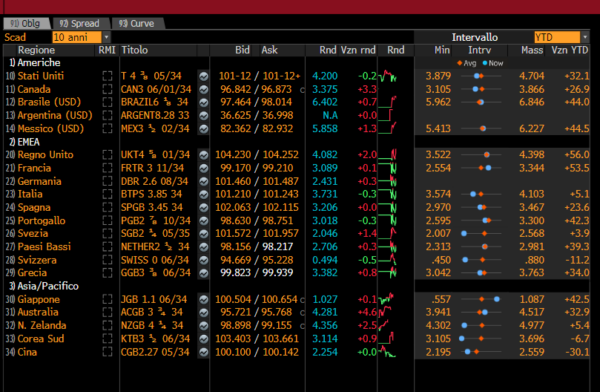Screen dimensions: 600x392
Task: Open chart icon for Canada CAN3 bond
Action: click(204, 90)
